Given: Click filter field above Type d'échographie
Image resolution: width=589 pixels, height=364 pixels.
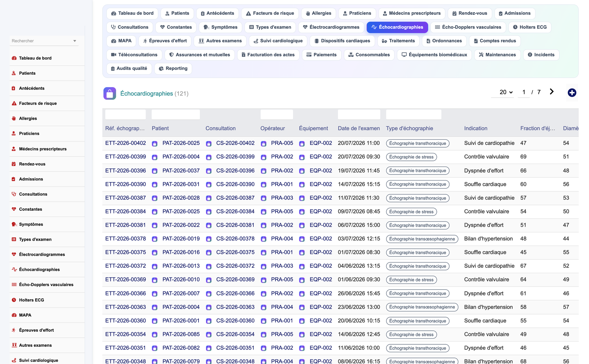Looking at the screenshot, I should coord(413,115).
